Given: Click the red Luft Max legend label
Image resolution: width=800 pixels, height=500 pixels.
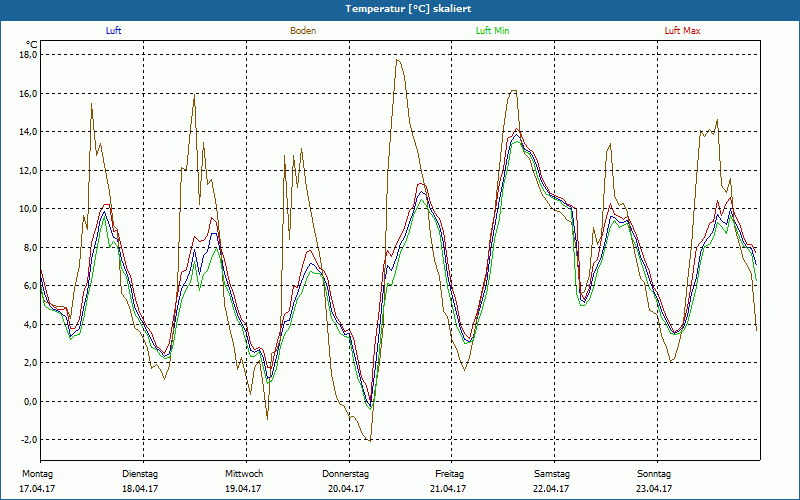Looking at the screenshot, I should [x=682, y=31].
